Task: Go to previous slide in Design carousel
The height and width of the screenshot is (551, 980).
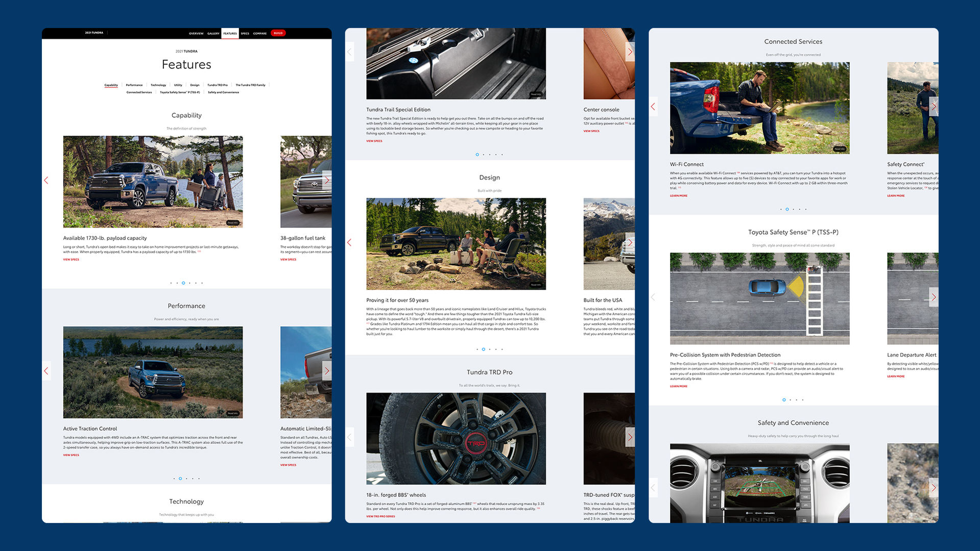Action: coord(349,242)
